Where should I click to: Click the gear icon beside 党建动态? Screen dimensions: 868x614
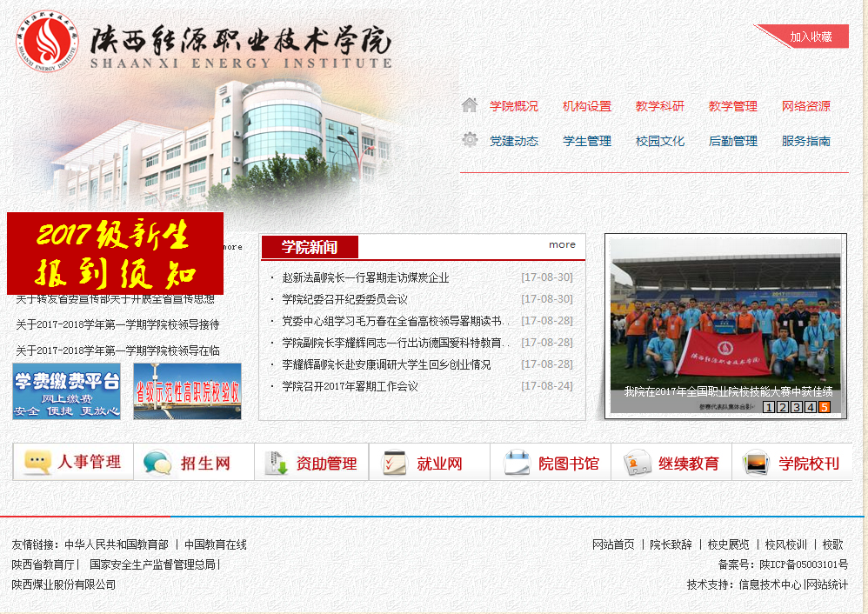pyautogui.click(x=470, y=140)
